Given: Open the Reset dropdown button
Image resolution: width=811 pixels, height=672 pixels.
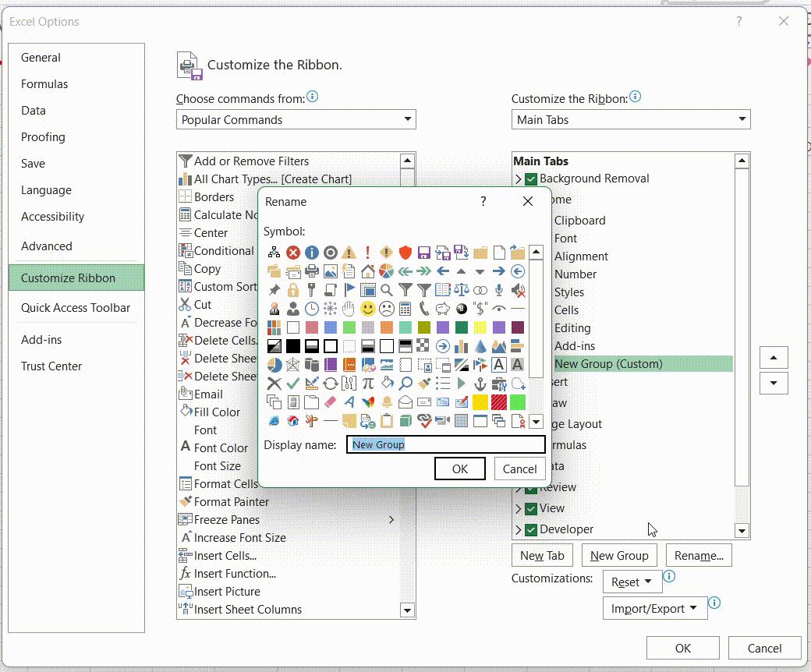Looking at the screenshot, I should 632,582.
